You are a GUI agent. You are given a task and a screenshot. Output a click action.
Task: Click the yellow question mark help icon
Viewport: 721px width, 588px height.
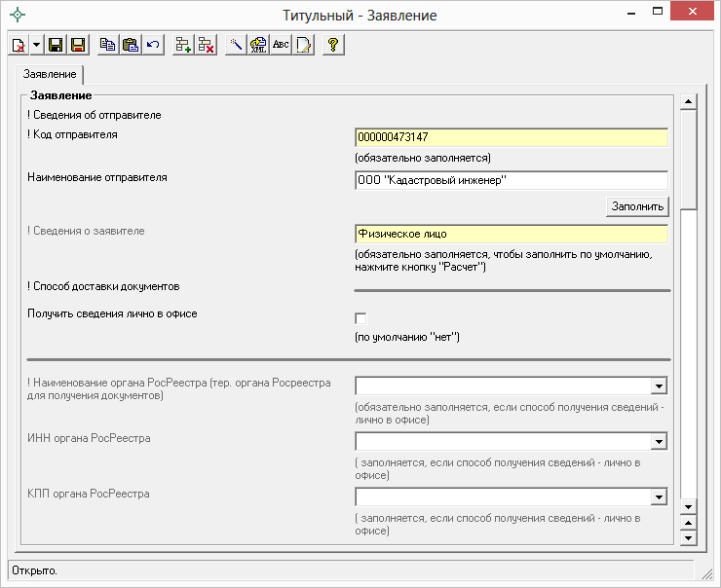[333, 45]
